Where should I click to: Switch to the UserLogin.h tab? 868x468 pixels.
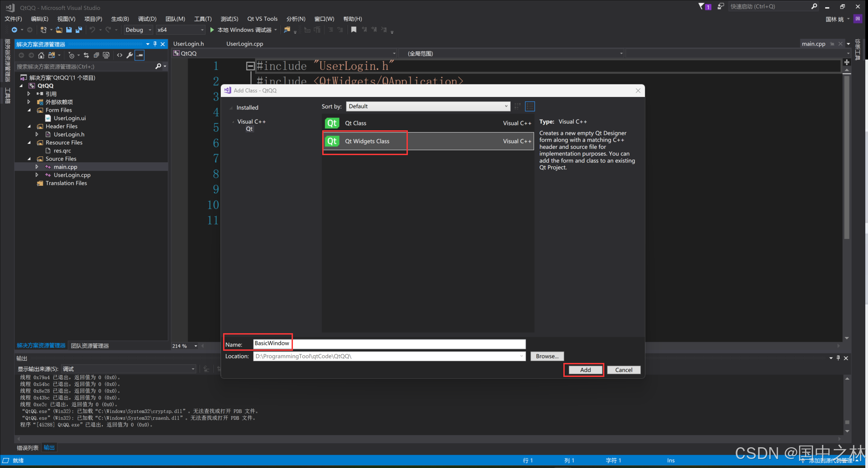coord(188,44)
